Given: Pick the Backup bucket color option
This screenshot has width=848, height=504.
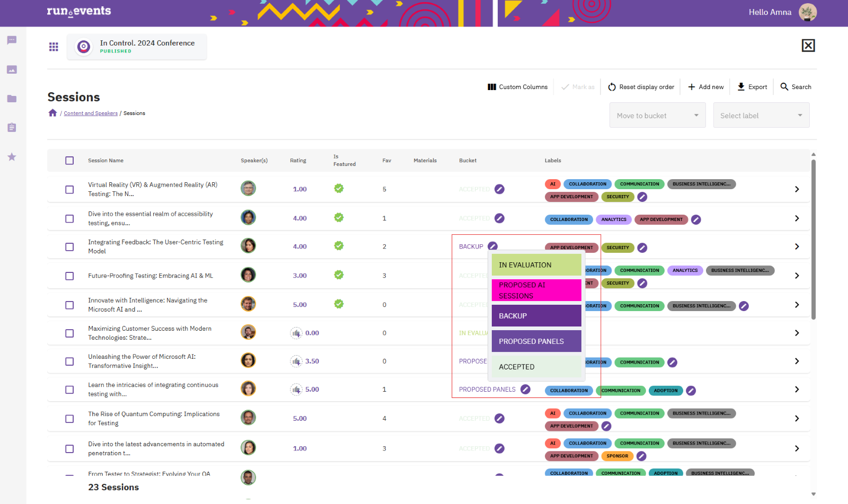Looking at the screenshot, I should pos(536,316).
